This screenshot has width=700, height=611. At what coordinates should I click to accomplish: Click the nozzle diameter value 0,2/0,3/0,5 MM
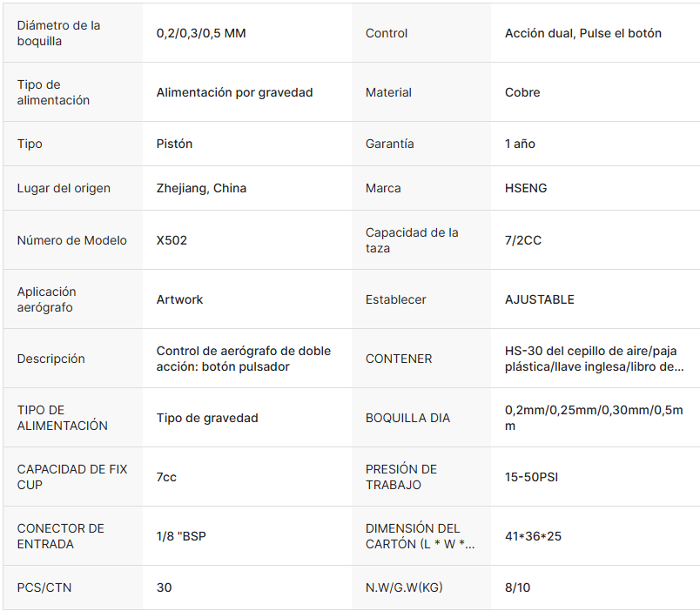coord(201,33)
